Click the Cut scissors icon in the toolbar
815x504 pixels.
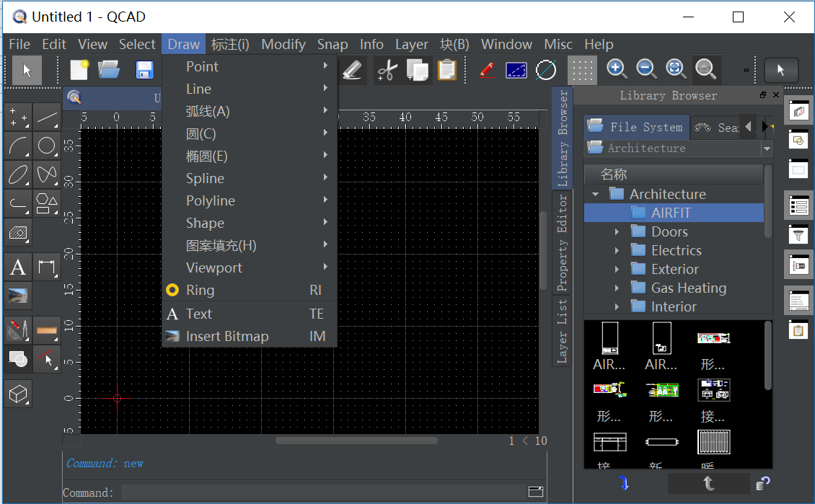[x=387, y=70]
